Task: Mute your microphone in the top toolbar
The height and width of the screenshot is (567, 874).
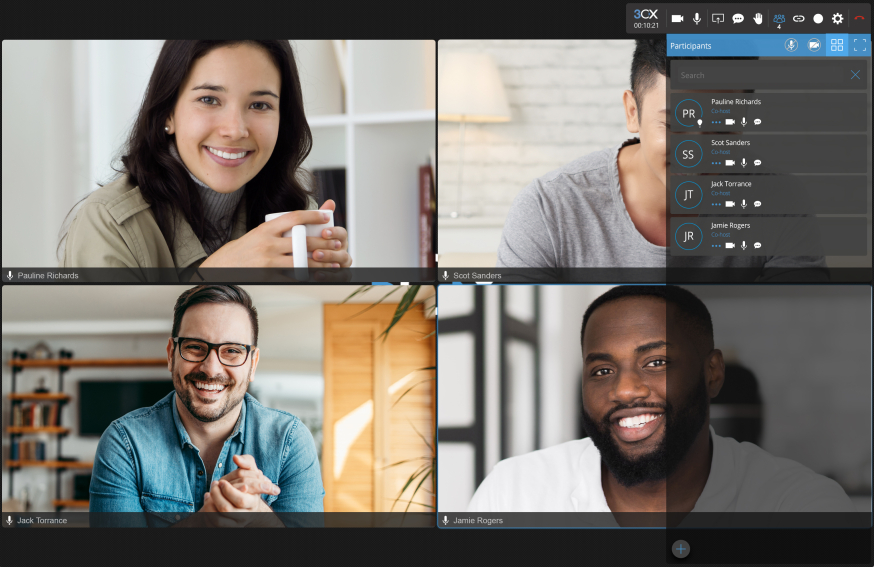Action: pos(697,18)
